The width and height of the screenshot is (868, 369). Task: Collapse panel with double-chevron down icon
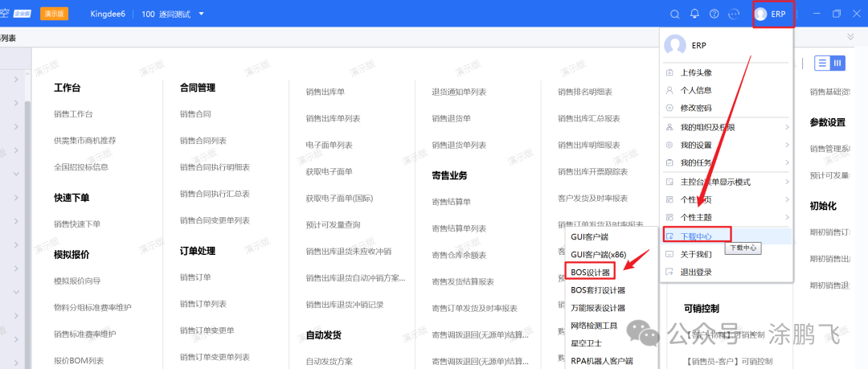(850, 37)
